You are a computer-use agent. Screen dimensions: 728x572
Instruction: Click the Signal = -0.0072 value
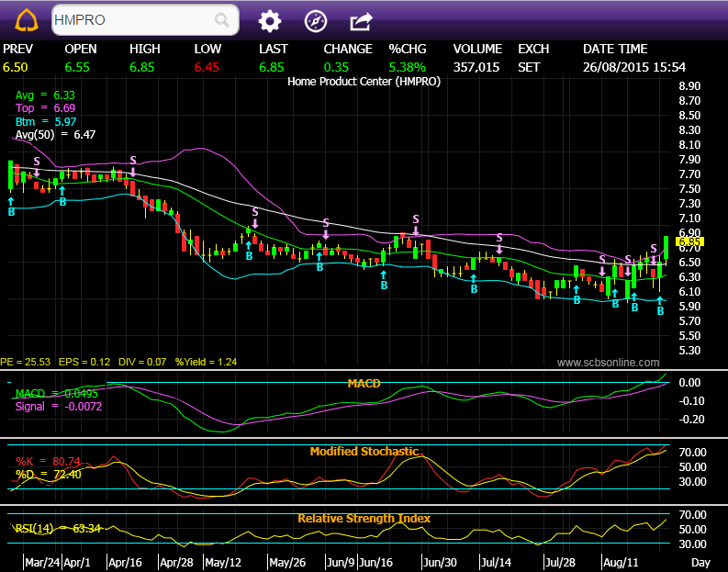pos(59,406)
